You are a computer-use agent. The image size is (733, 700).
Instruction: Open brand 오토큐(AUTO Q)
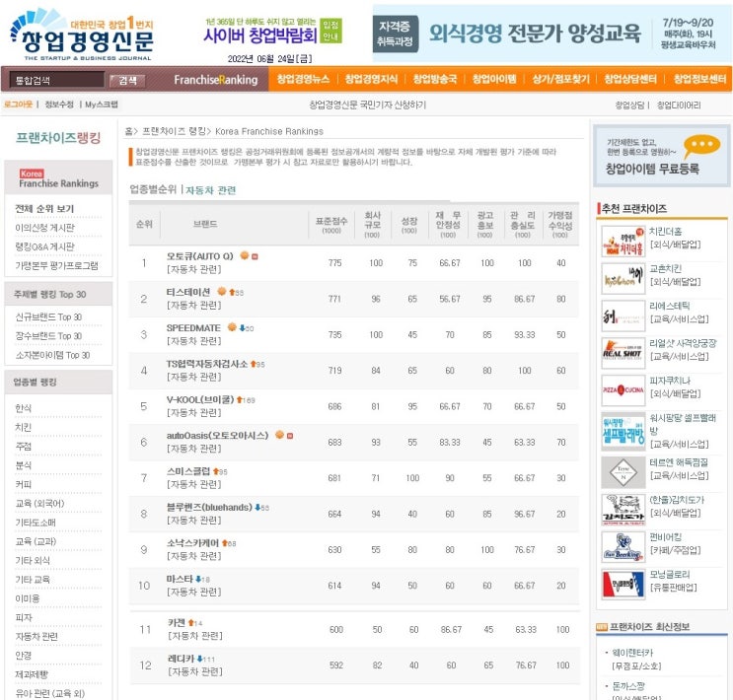199,256
